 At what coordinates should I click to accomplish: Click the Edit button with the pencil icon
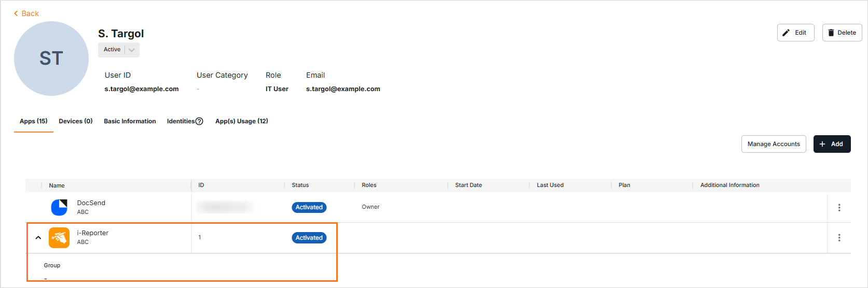(795, 33)
